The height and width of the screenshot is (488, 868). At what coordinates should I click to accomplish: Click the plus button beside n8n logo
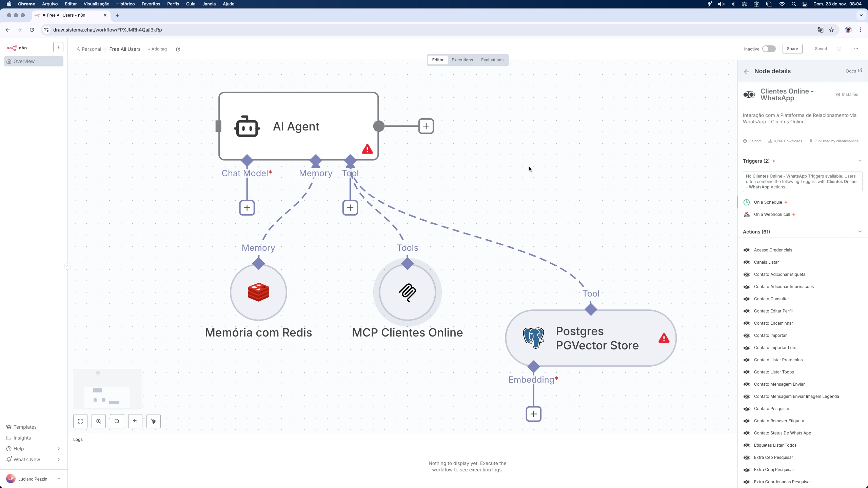(58, 47)
